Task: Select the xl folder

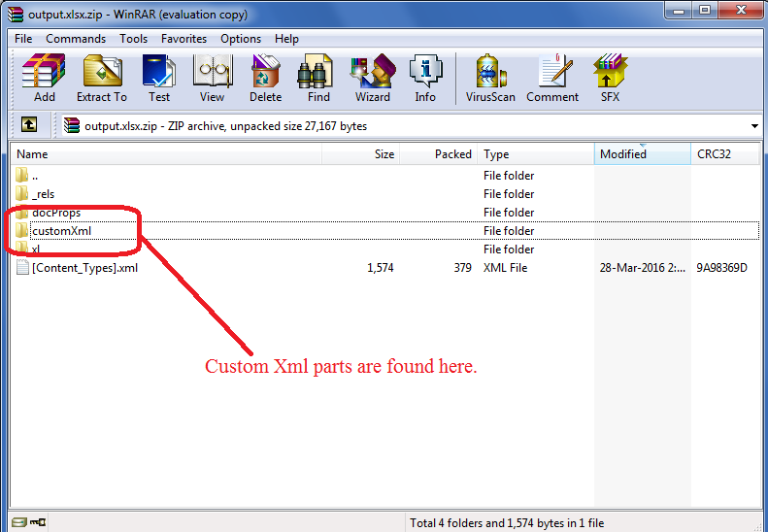Action: [x=384, y=249]
